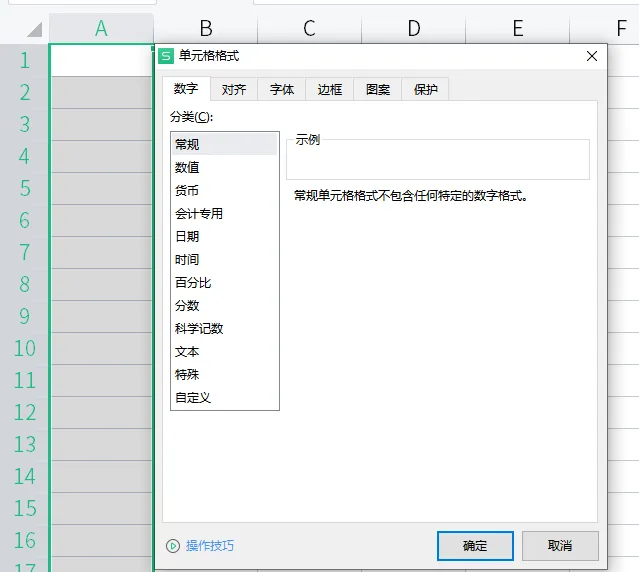The width and height of the screenshot is (639, 572).
Task: Select row 10 header
Action: pos(24,348)
